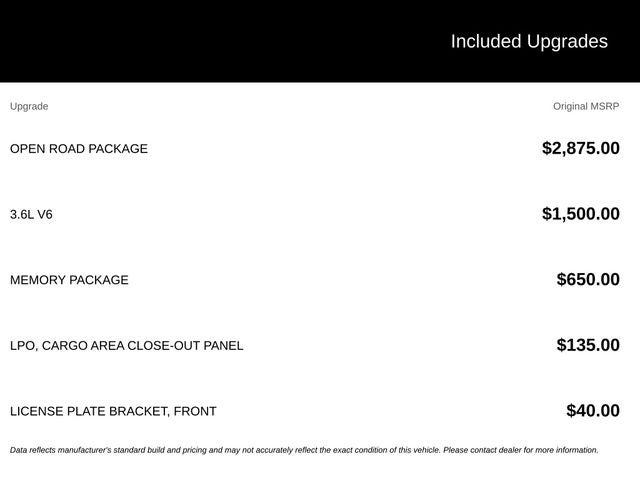Screen dimensions: 640x480
Task: Click the OPEN ROAD PACKAGE upgrade name
Action: [x=79, y=149]
